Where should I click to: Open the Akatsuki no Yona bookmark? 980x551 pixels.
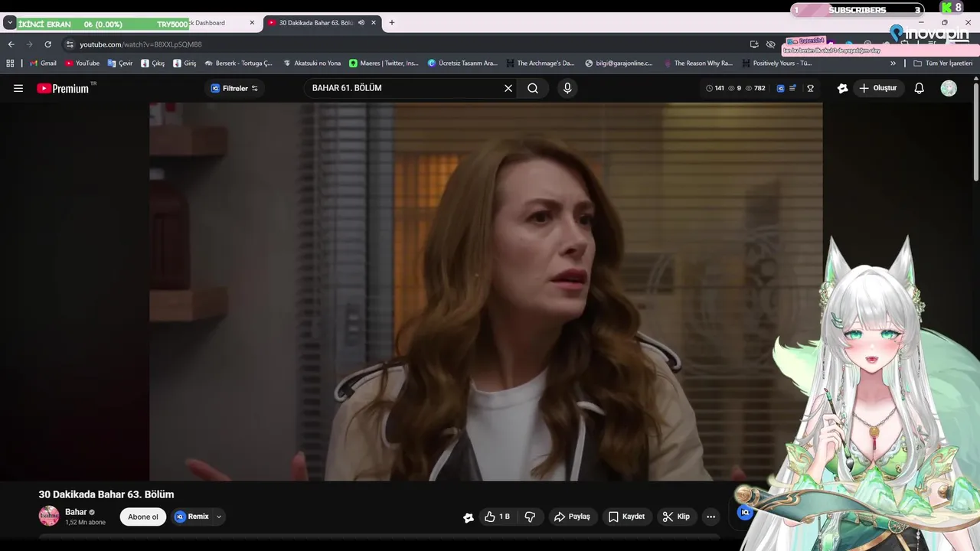[x=312, y=64]
